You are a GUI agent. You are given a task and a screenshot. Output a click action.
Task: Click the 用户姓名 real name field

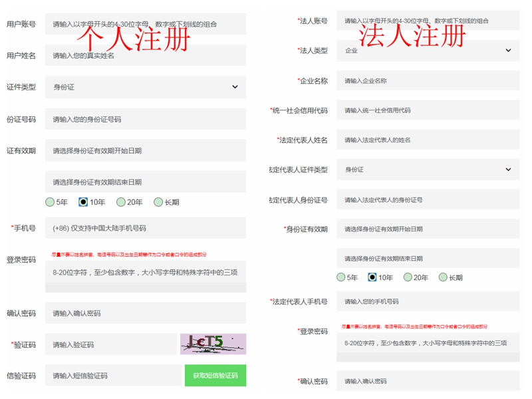[x=145, y=55]
